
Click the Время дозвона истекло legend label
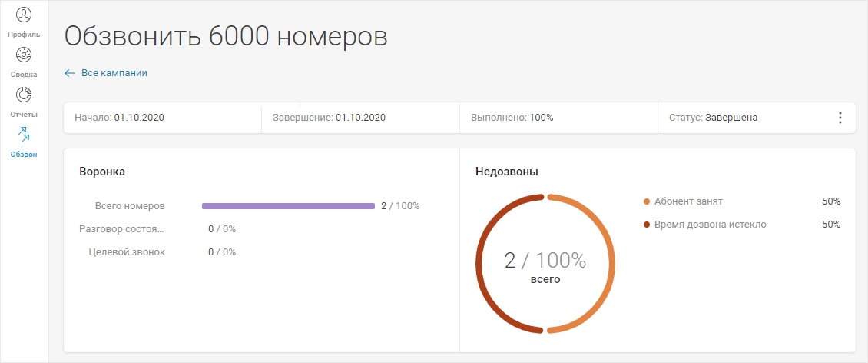coord(711,225)
